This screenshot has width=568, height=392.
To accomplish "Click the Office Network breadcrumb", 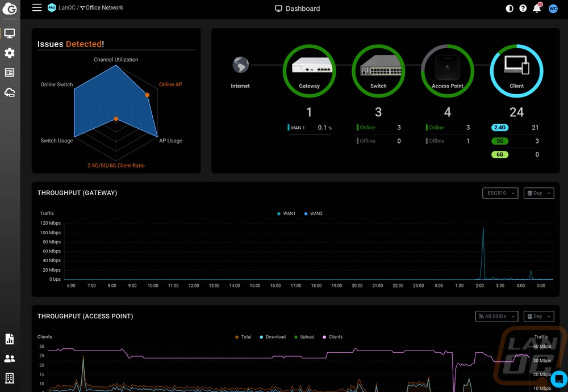I will coord(102,7).
